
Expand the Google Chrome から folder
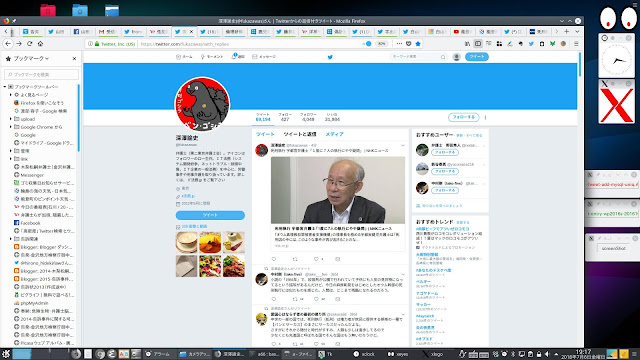coord(11,127)
